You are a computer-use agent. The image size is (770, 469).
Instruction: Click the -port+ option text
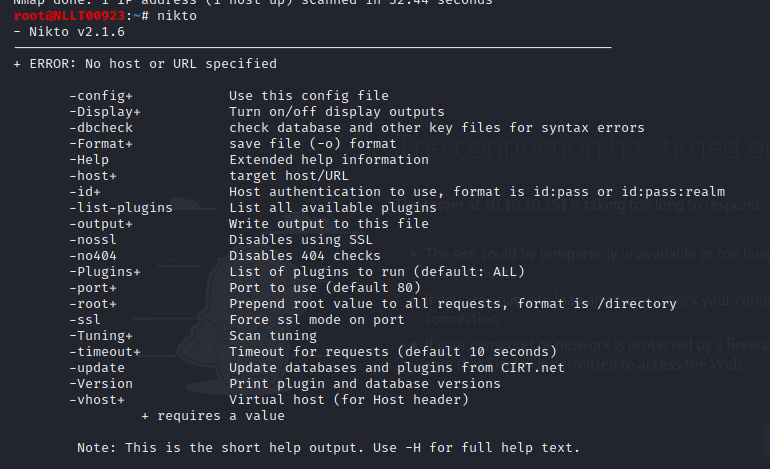tap(93, 288)
